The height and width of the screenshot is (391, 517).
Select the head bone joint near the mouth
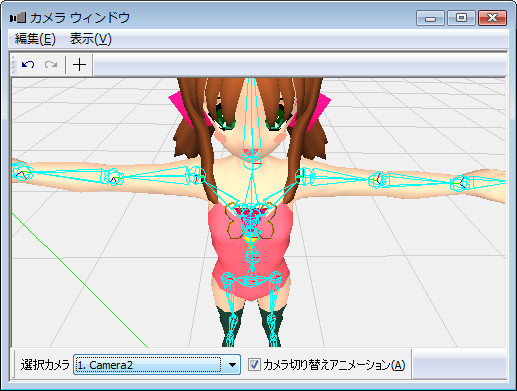(x=252, y=162)
